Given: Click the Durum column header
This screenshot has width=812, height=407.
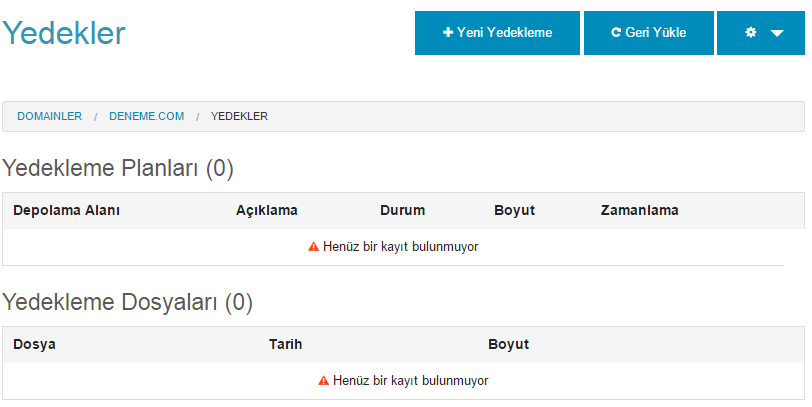Looking at the screenshot, I should [402, 210].
